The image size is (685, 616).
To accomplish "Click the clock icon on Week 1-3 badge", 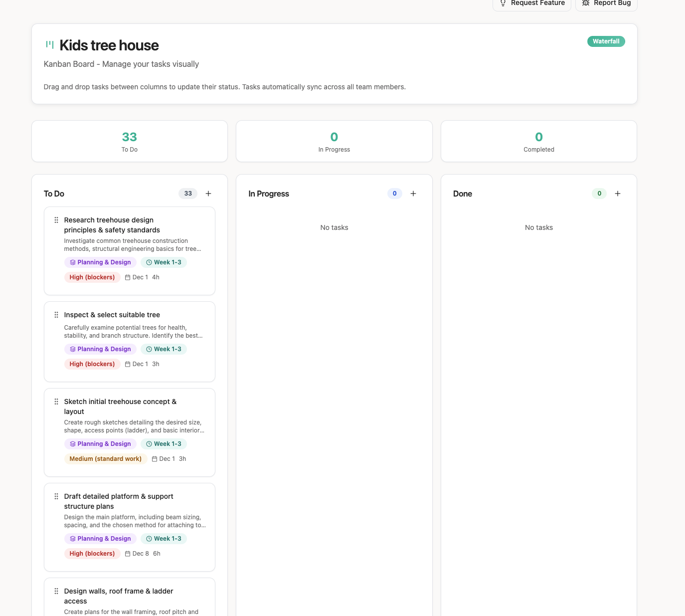I will pos(149,262).
